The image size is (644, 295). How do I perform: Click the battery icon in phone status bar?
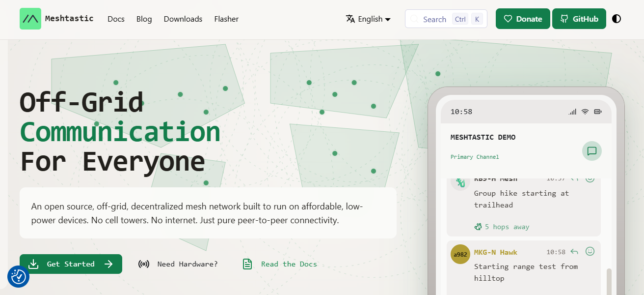598,112
